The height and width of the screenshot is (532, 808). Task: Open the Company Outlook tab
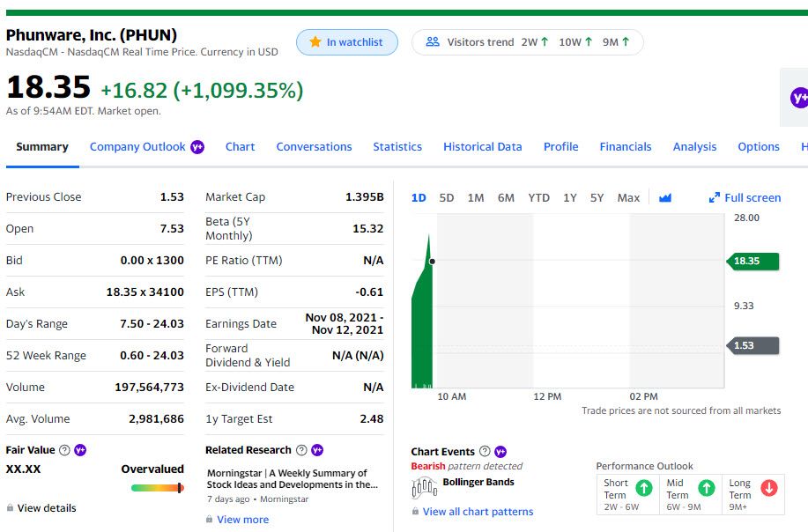pyautogui.click(x=137, y=147)
